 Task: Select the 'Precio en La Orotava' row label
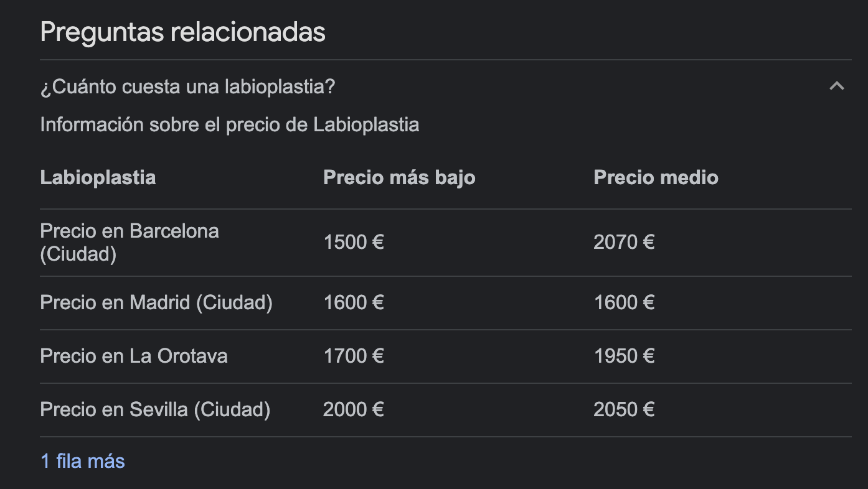[134, 356]
